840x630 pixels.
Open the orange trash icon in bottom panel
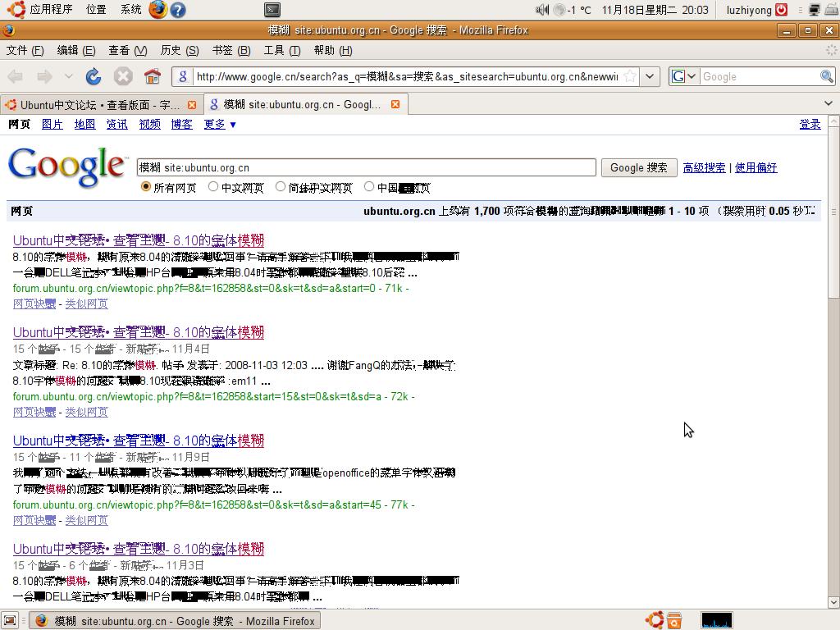point(674,621)
